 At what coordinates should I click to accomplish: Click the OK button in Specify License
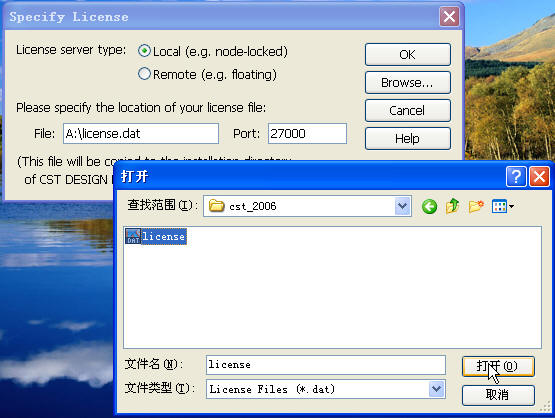tap(408, 55)
